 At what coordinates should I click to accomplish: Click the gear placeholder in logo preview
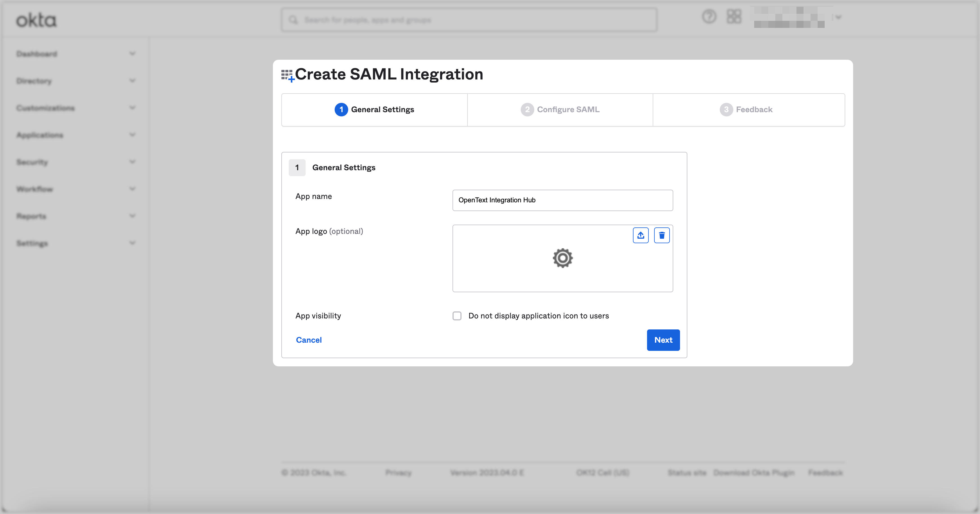tap(562, 258)
